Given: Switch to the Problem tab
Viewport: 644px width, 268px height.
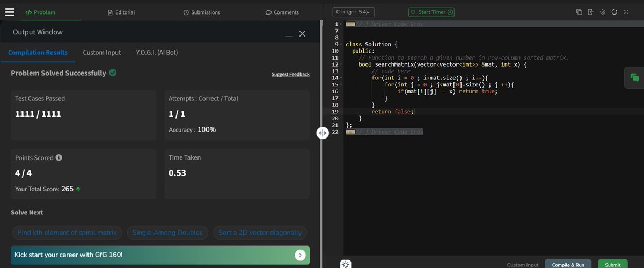Looking at the screenshot, I should [40, 12].
